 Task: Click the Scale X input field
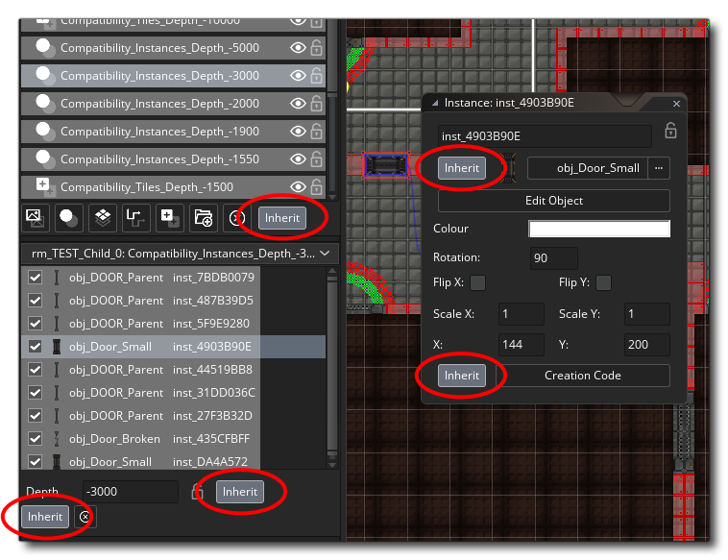[521, 314]
